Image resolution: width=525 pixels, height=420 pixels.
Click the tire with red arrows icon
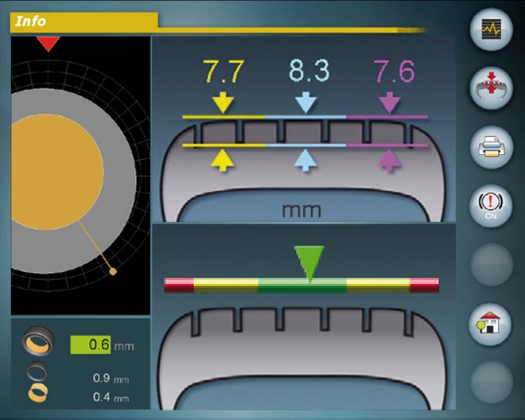tap(491, 88)
